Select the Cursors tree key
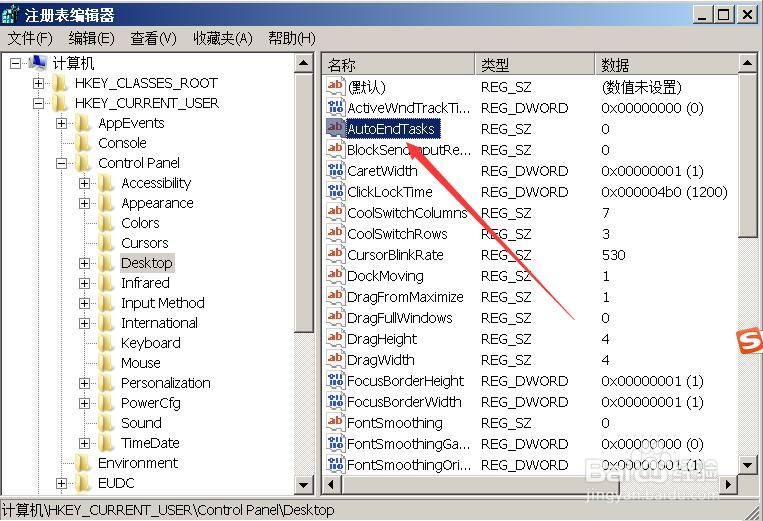This screenshot has width=763, height=521. (x=145, y=243)
